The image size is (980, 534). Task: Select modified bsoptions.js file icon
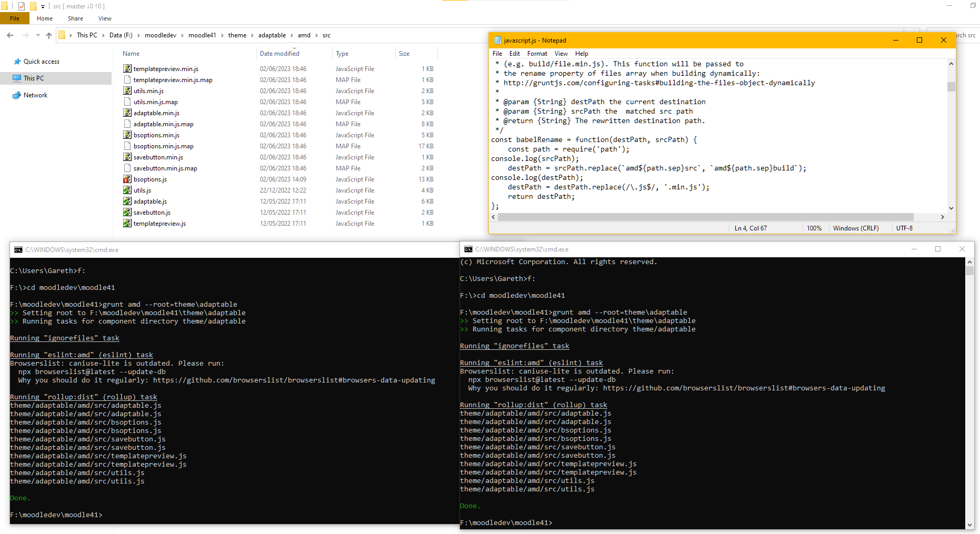point(127,179)
